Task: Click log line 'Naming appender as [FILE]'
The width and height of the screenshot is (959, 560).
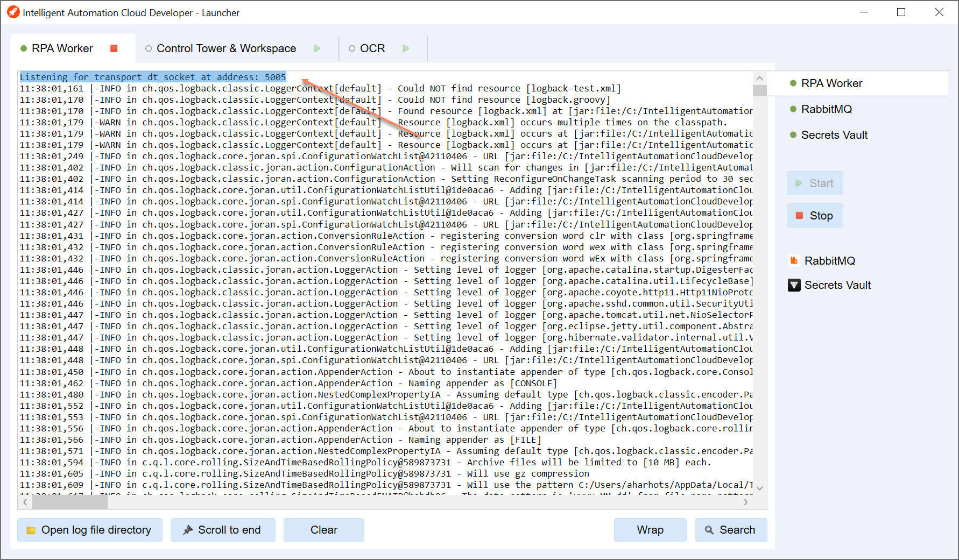Action: (280, 440)
